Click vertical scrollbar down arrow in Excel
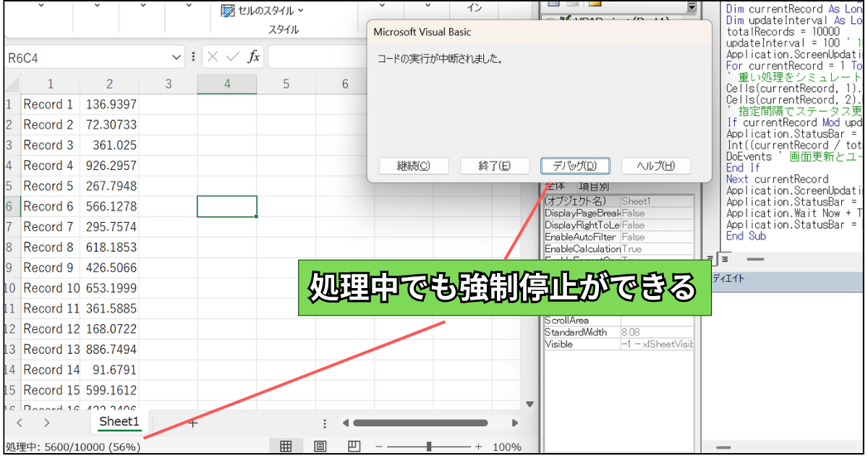This screenshot has height=456, width=868. (x=530, y=404)
